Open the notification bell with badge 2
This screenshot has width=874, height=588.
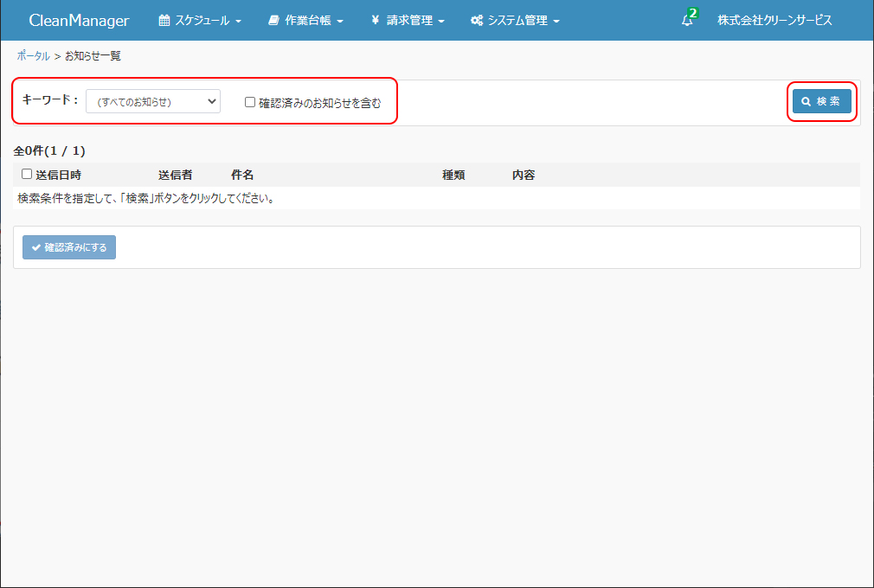[x=687, y=21]
